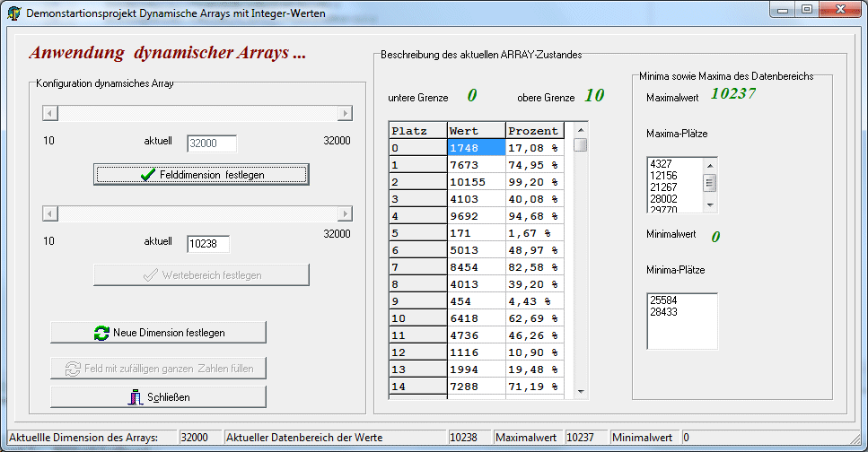Click right arrow of the dimension scrollbar
This screenshot has height=452, width=868.
[345, 113]
